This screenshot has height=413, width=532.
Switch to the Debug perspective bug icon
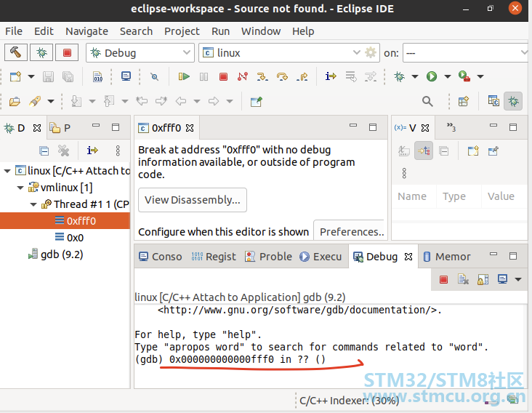click(x=513, y=101)
